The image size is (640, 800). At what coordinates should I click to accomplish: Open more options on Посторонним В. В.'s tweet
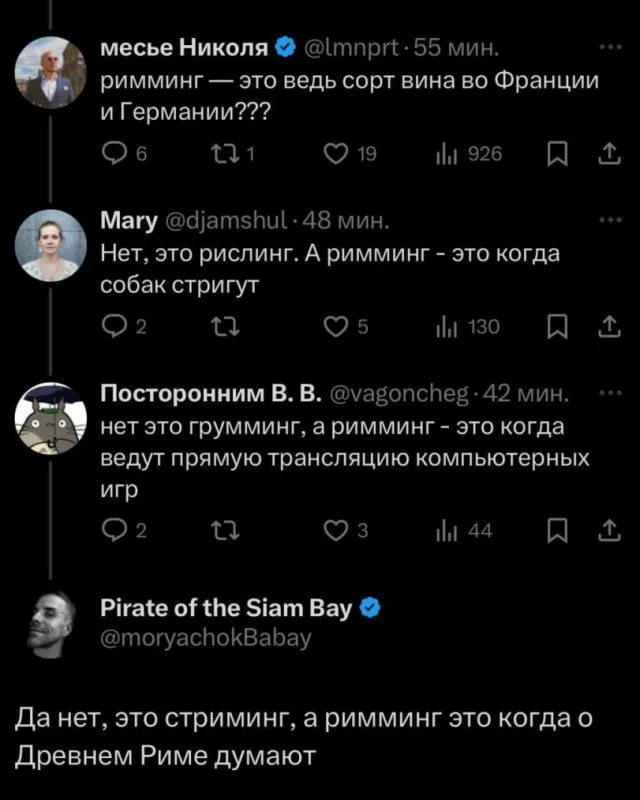606,395
